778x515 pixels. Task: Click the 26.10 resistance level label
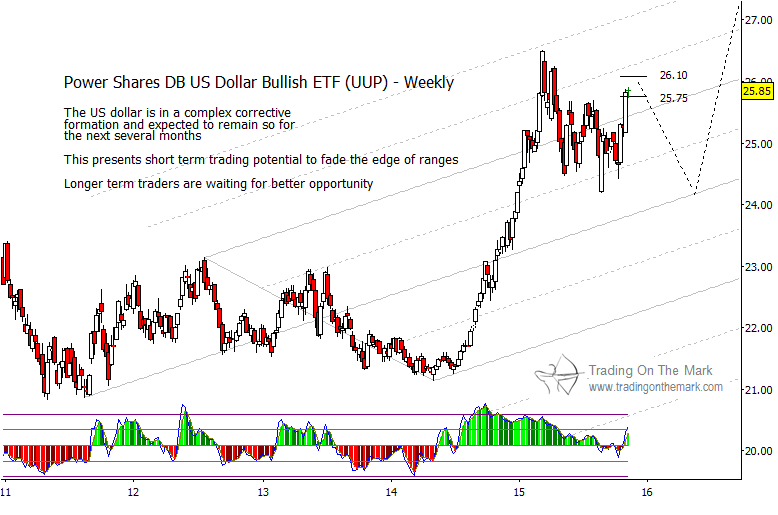673,75
